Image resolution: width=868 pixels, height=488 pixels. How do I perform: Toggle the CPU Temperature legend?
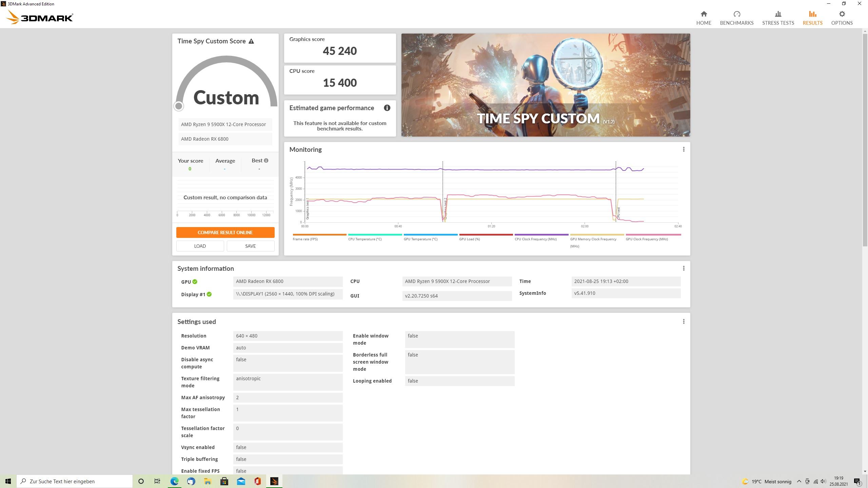point(375,237)
